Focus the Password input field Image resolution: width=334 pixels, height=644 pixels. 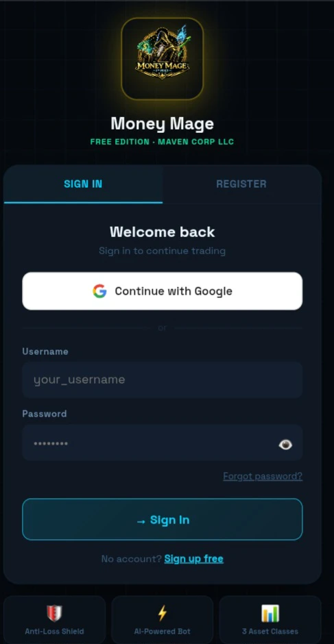click(163, 443)
